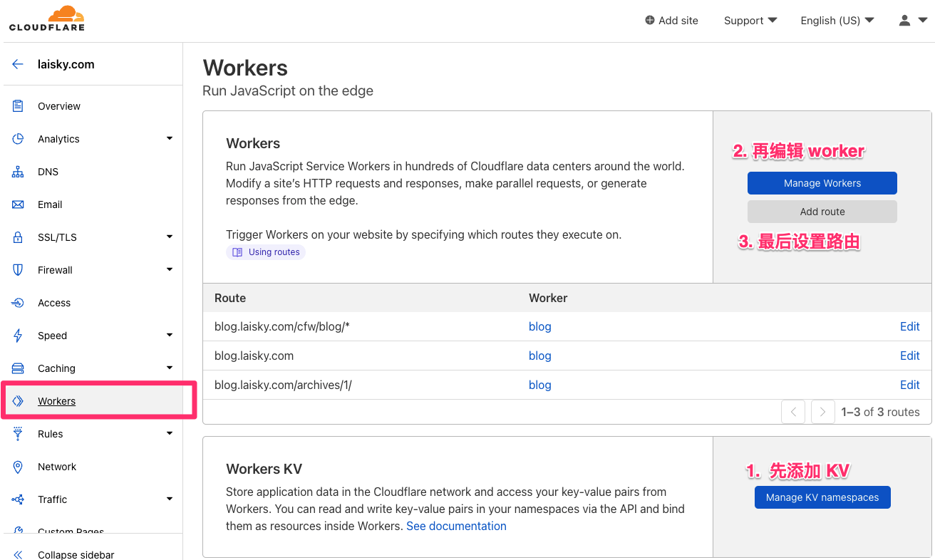Click the Access icon in sidebar

pos(18,303)
